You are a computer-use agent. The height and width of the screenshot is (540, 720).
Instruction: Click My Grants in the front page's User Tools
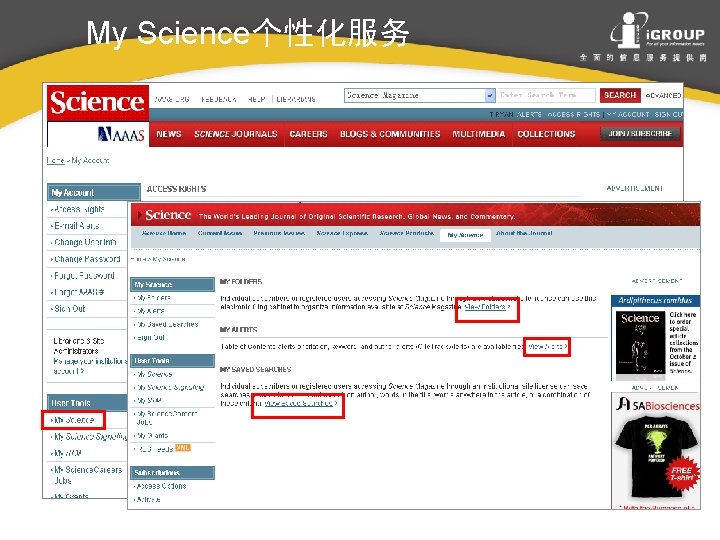click(152, 435)
